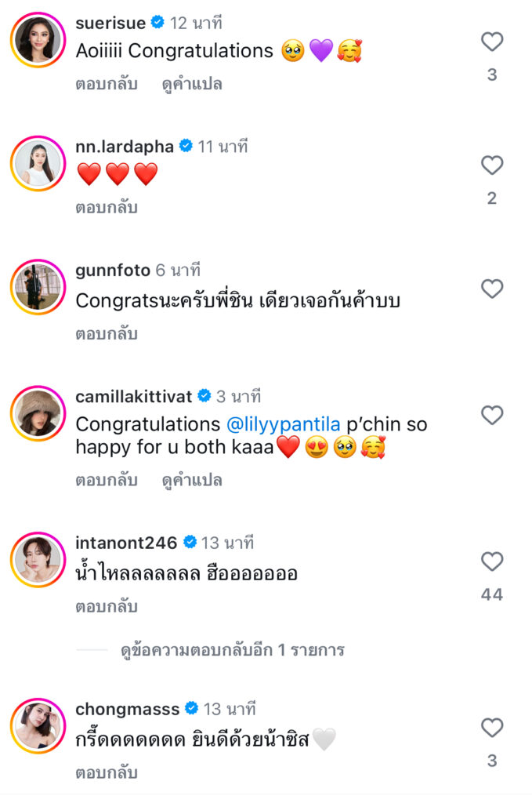
Task: Like gunnfoto's comment with heart icon
Action: (x=491, y=289)
